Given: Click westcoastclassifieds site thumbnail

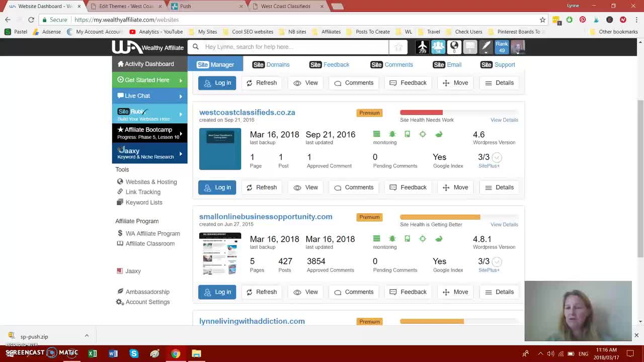Looking at the screenshot, I should click(x=220, y=149).
